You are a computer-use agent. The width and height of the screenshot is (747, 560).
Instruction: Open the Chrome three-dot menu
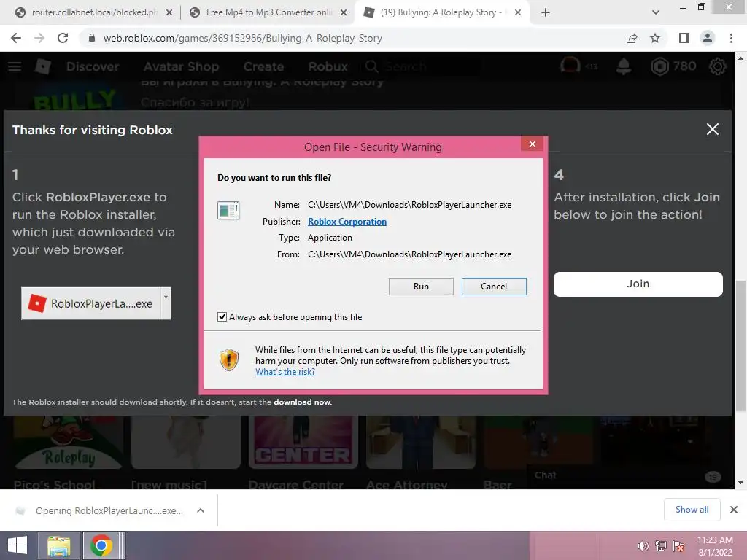coord(731,38)
